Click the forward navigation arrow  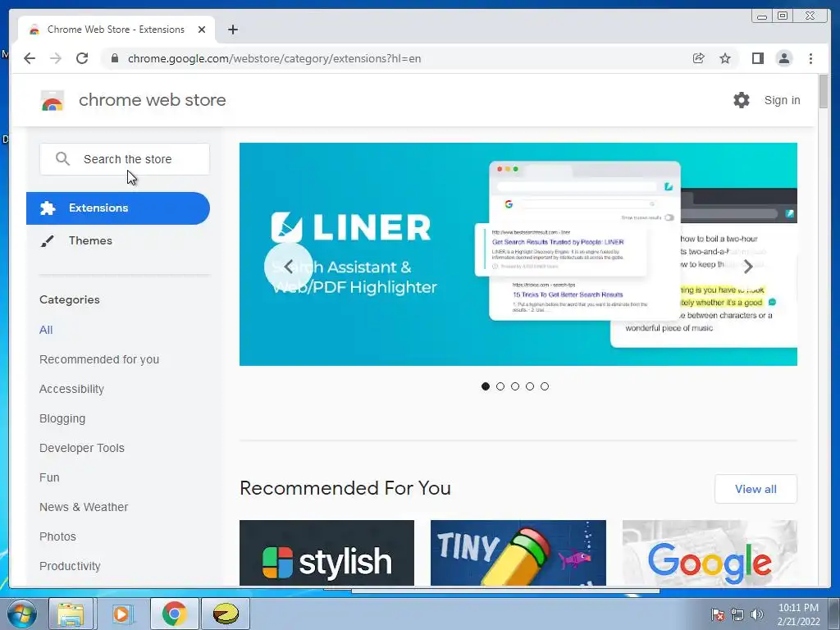pos(56,58)
